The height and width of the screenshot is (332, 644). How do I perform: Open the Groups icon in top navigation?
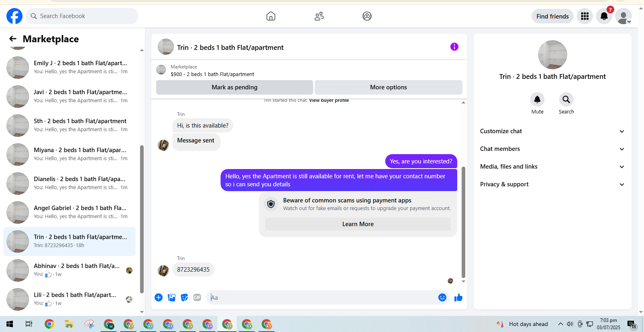click(x=367, y=16)
